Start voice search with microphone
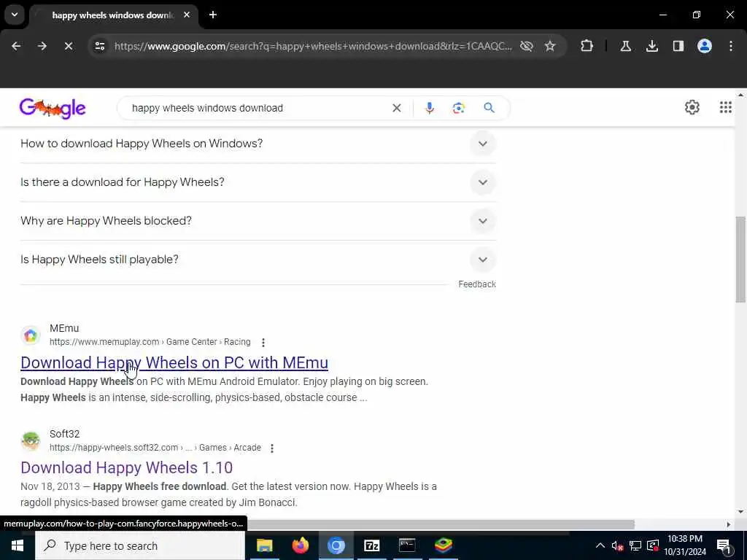This screenshot has width=747, height=560. (x=429, y=108)
